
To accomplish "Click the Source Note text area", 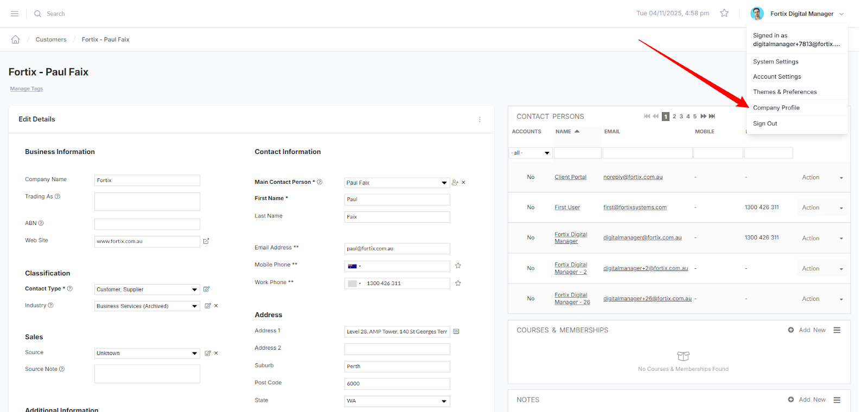I will [147, 374].
